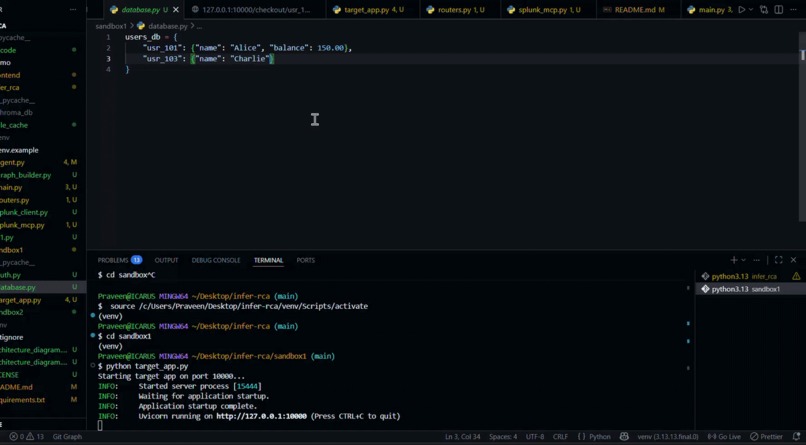Change indentation via Spaces: 4
The image size is (806, 445).
coord(503,436)
